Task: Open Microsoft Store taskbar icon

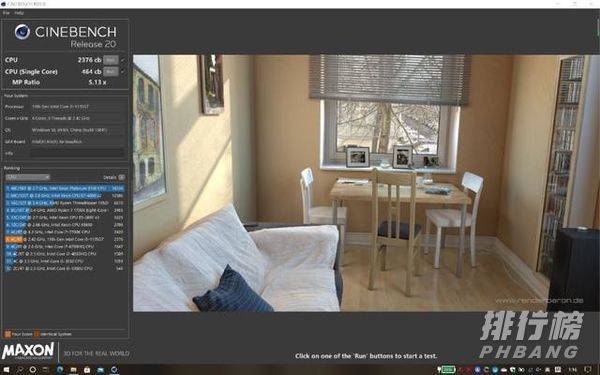Action: 87,370
